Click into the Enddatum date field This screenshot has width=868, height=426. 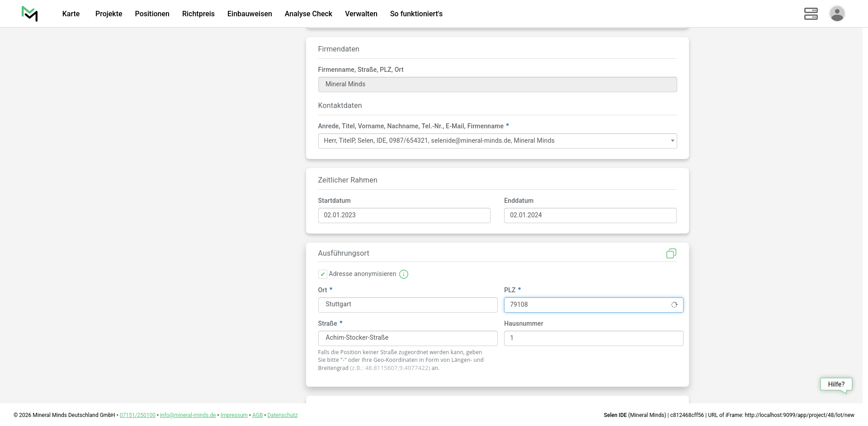click(x=590, y=215)
